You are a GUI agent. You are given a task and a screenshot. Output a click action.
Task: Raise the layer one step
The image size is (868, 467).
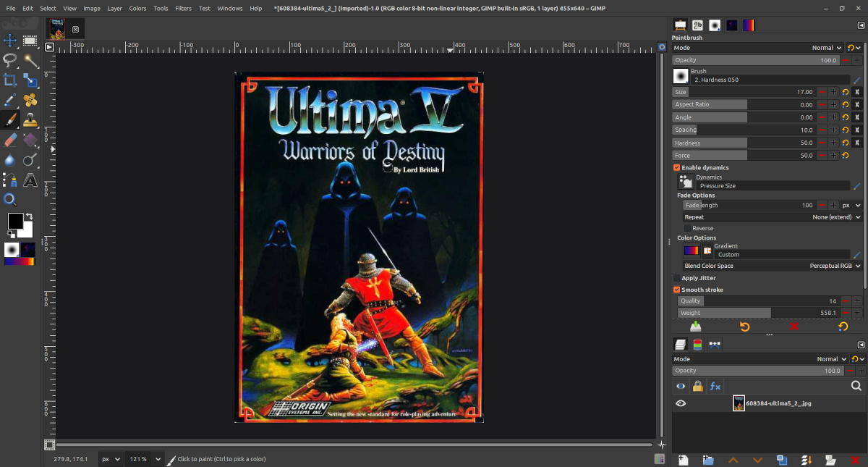733,460
